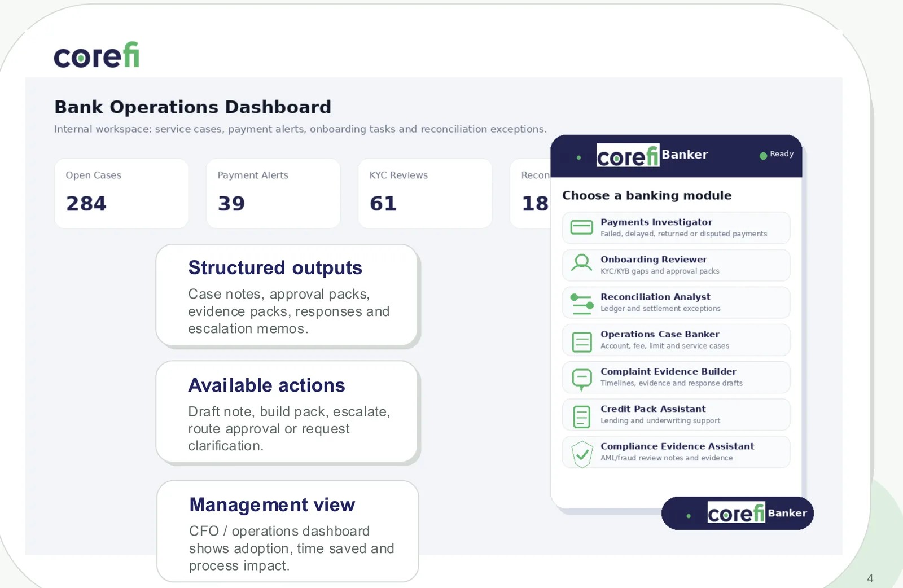Click the Bank Operations Dashboard heading
Viewport: 903px width, 588px height.
(x=193, y=107)
